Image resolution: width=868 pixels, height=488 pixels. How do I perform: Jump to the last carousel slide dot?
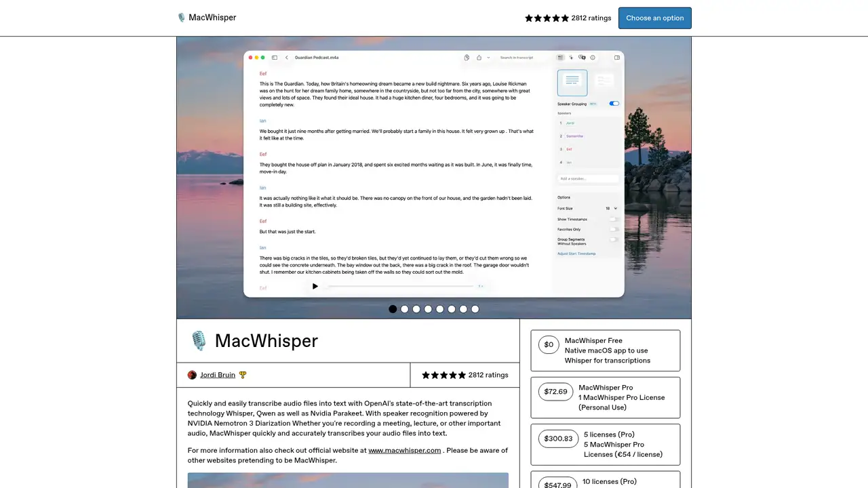pos(475,309)
